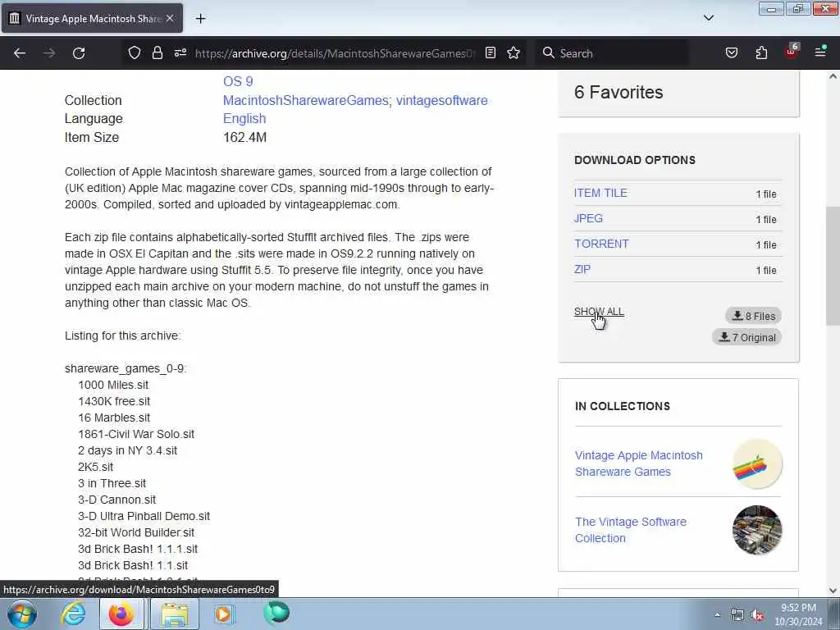This screenshot has width=840, height=630.
Task: Click the 162.4M item size value
Action: [244, 137]
